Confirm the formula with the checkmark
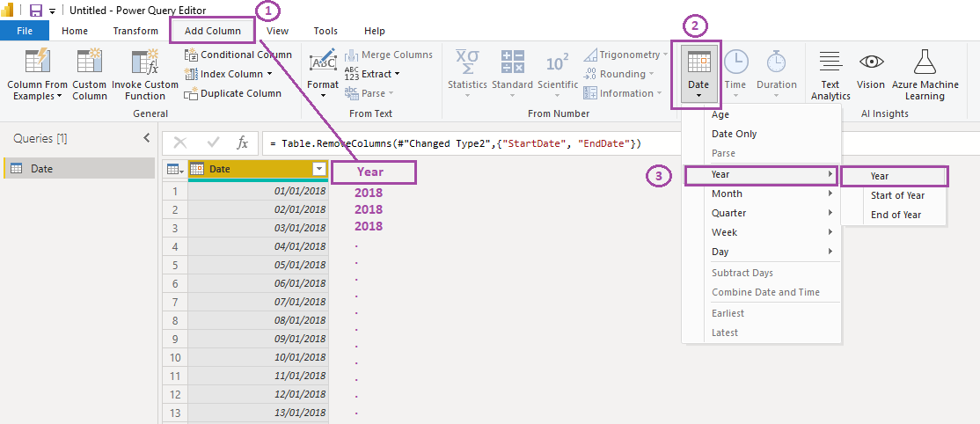 pyautogui.click(x=213, y=143)
